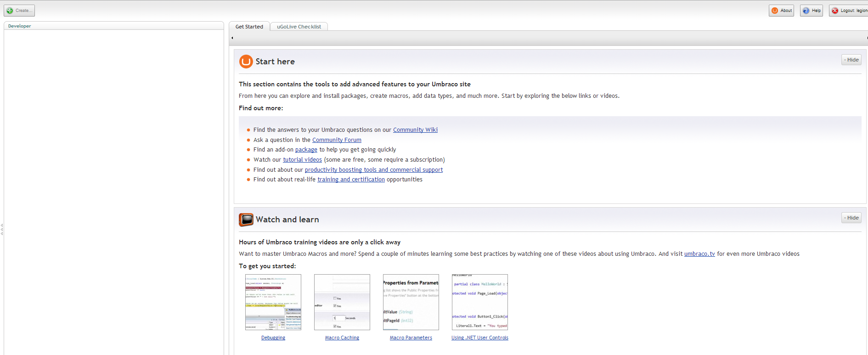Switch to the uGoLive Checklist tab
Screen dimensions: 868x355
click(x=299, y=27)
